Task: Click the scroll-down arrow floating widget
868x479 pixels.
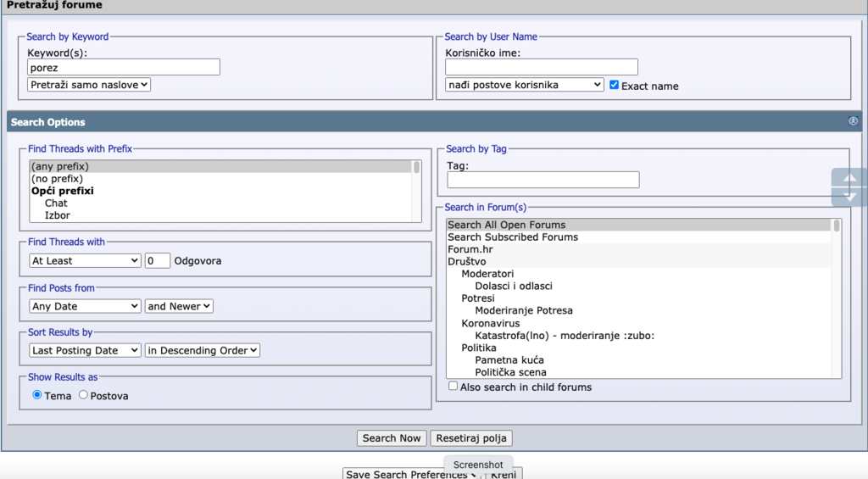Action: 849,197
